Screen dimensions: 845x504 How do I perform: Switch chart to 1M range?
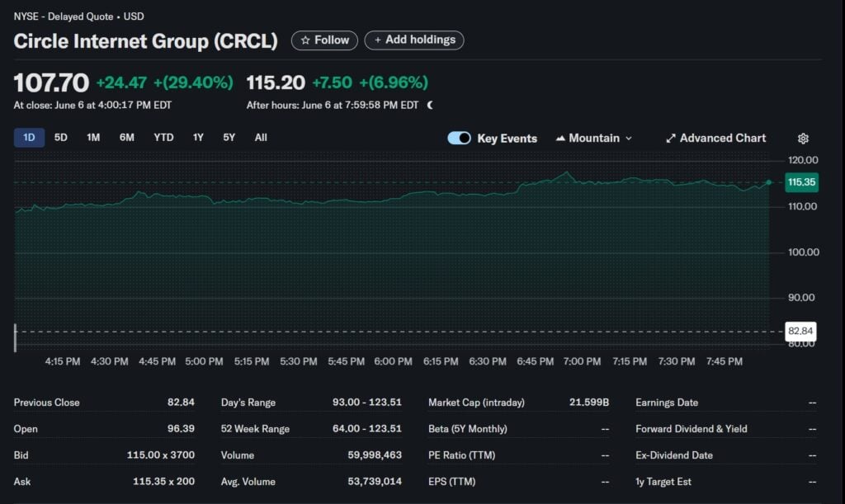(93, 138)
